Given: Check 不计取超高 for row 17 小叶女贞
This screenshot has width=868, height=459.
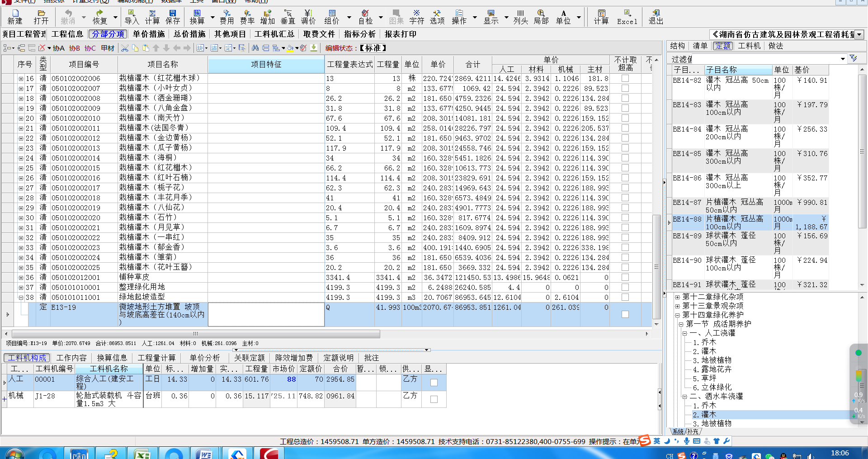Looking at the screenshot, I should click(x=625, y=88).
